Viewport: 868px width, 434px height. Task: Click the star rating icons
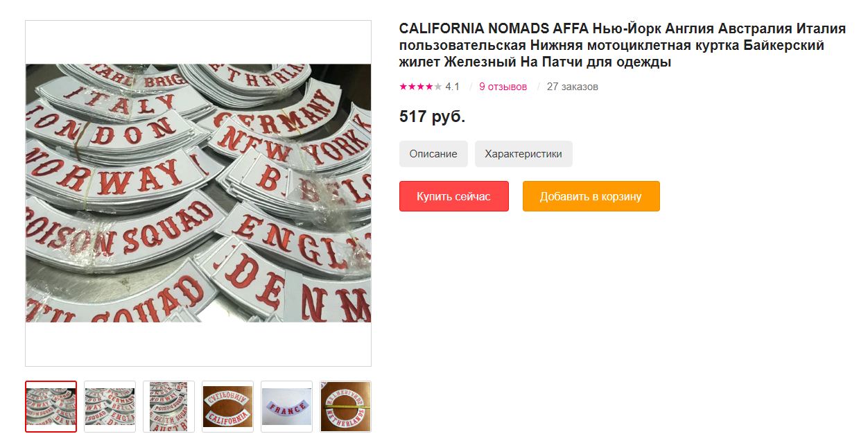(x=420, y=87)
